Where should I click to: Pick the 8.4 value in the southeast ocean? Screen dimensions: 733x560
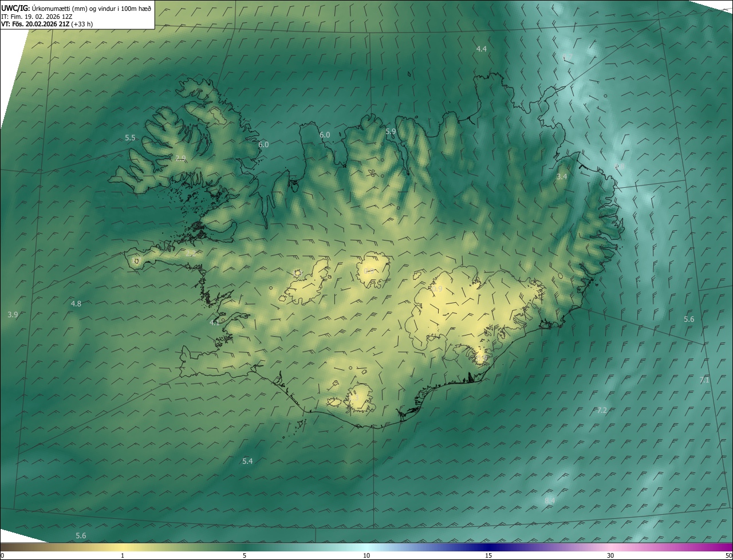point(550,501)
